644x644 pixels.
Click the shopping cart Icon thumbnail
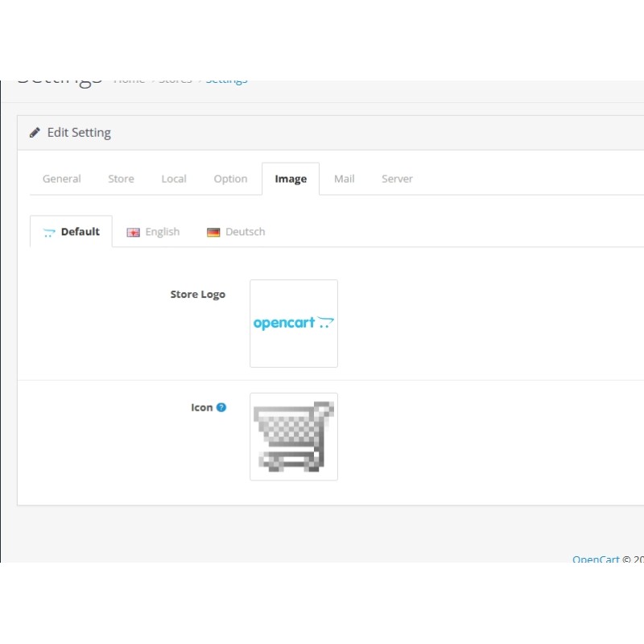pos(294,436)
